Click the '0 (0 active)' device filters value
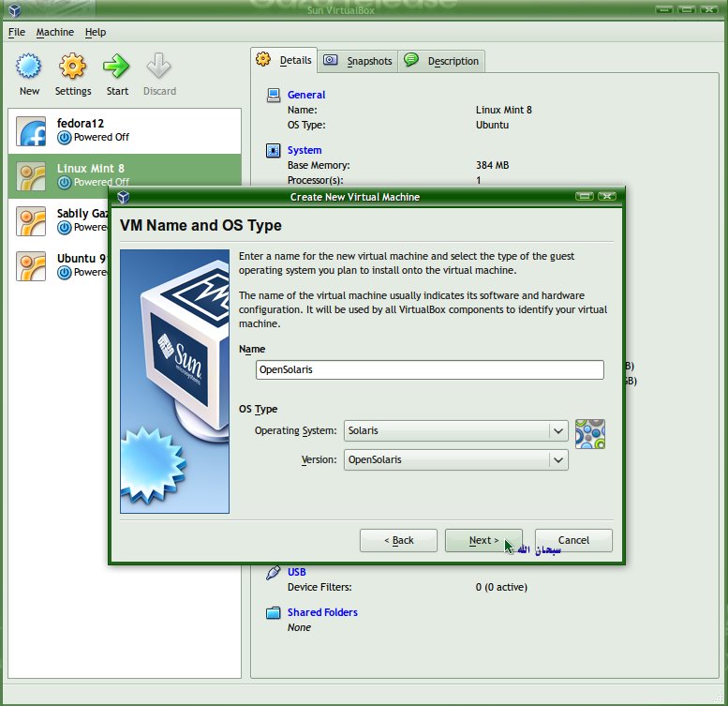This screenshot has width=728, height=706. click(501, 587)
